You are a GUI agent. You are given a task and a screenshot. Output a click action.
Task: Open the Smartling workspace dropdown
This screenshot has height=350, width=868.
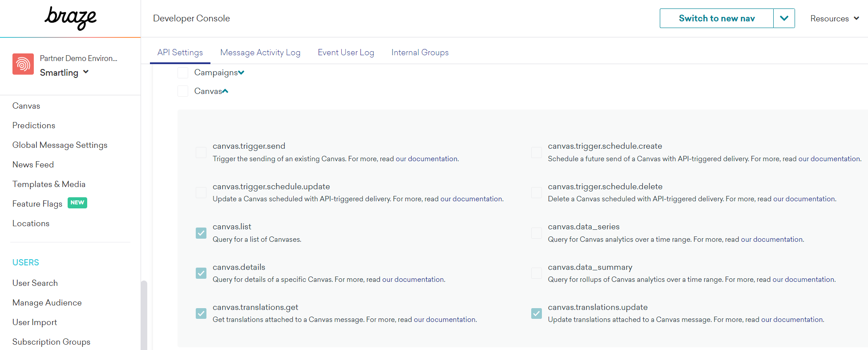65,73
